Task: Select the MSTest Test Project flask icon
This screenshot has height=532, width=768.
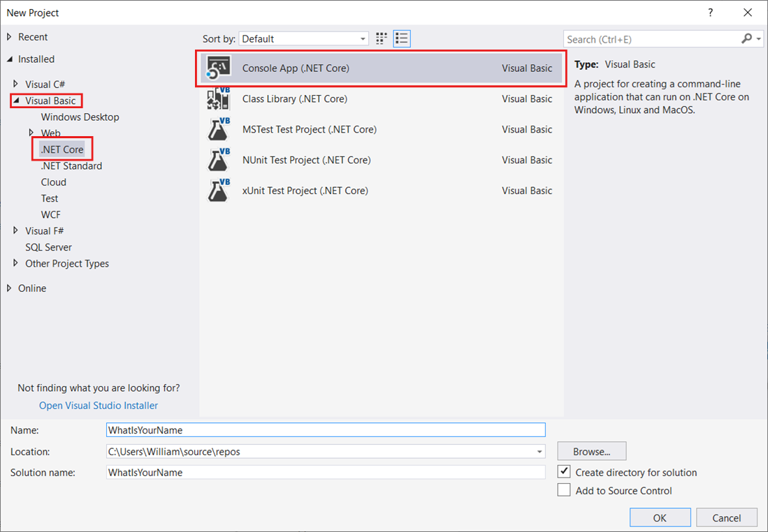Action: 219,129
